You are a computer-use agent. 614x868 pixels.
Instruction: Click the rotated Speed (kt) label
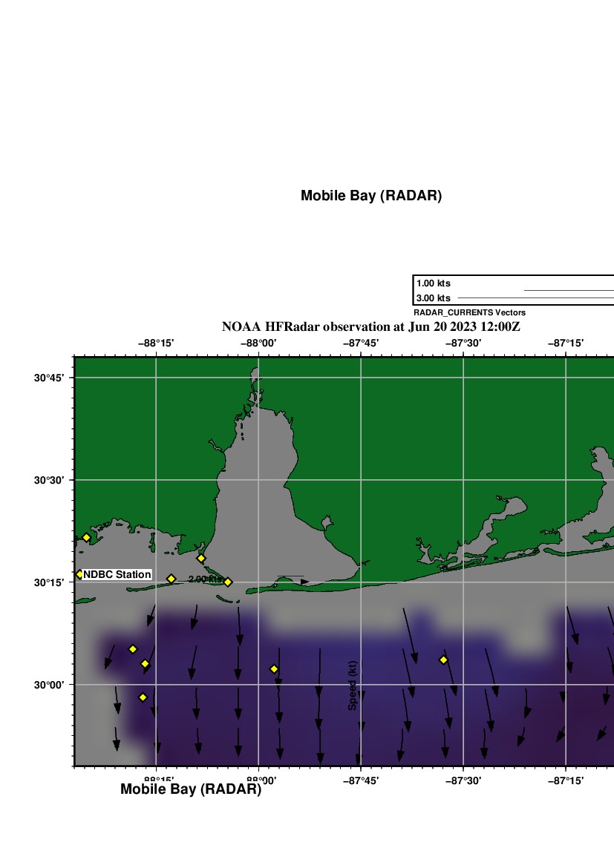[353, 686]
